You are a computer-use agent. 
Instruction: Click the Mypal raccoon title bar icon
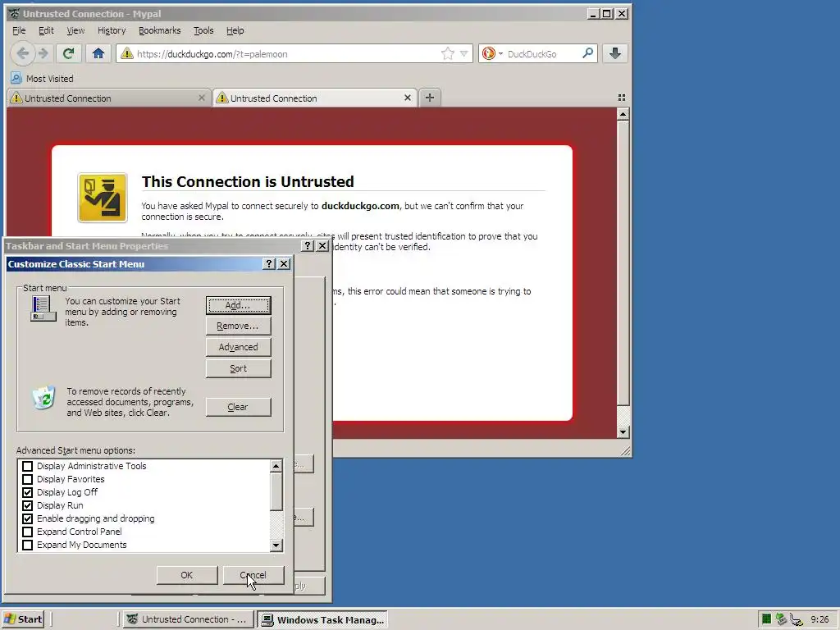(x=14, y=13)
